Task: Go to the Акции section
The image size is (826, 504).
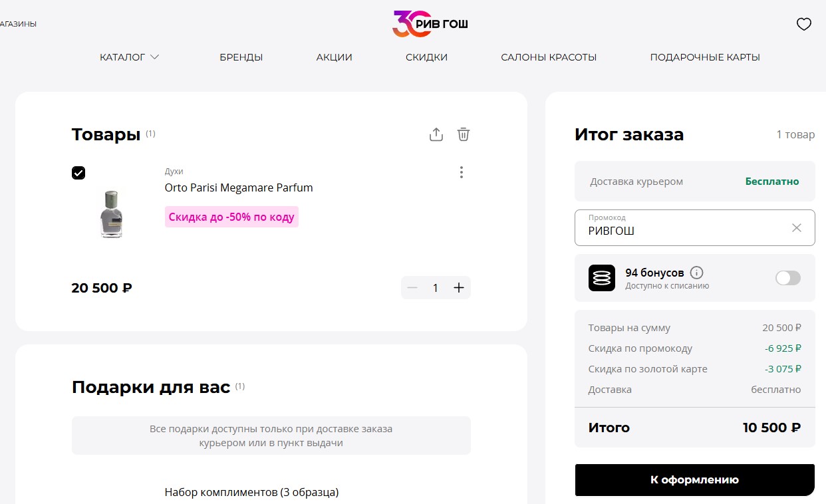Action: (x=335, y=57)
